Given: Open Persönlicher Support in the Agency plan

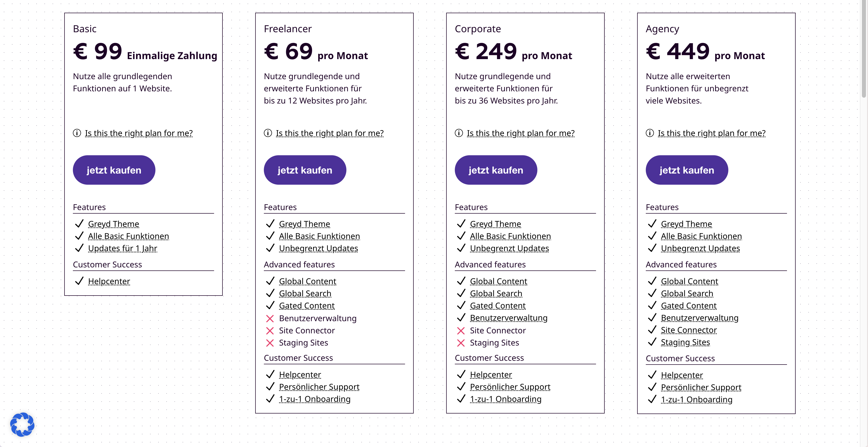Looking at the screenshot, I should 701,387.
